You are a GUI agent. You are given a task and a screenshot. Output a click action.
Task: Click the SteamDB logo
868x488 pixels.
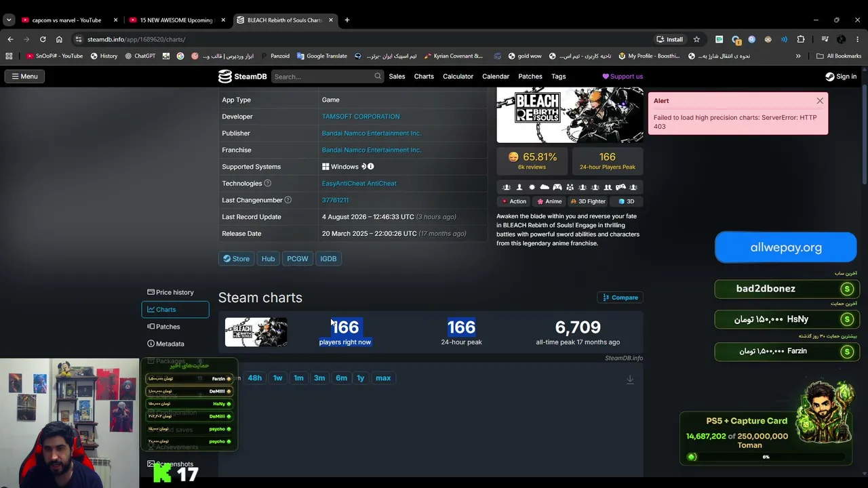click(242, 77)
